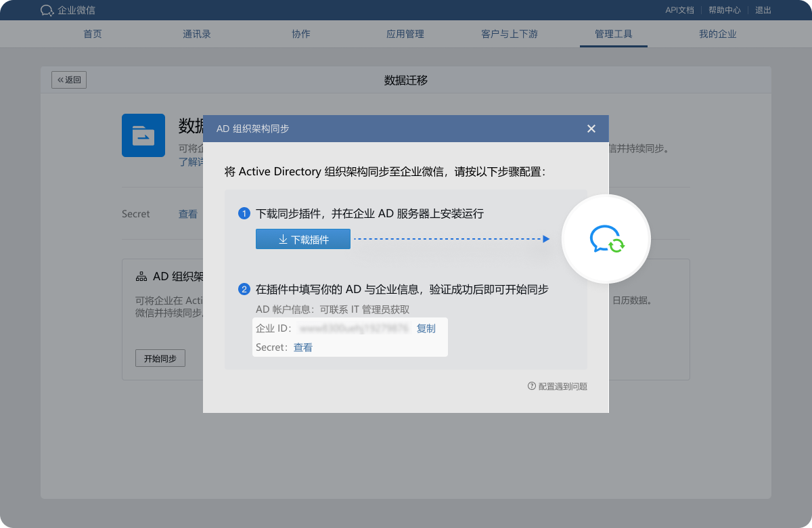Click 查看 to view Secret in dialog

click(x=303, y=347)
